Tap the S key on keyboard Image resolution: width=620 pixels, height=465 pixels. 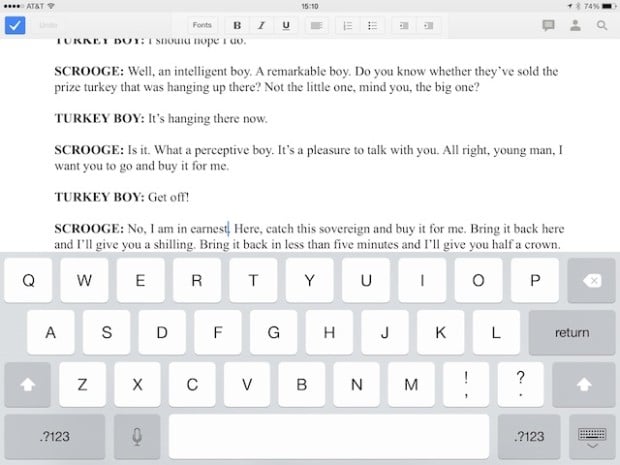tap(106, 333)
